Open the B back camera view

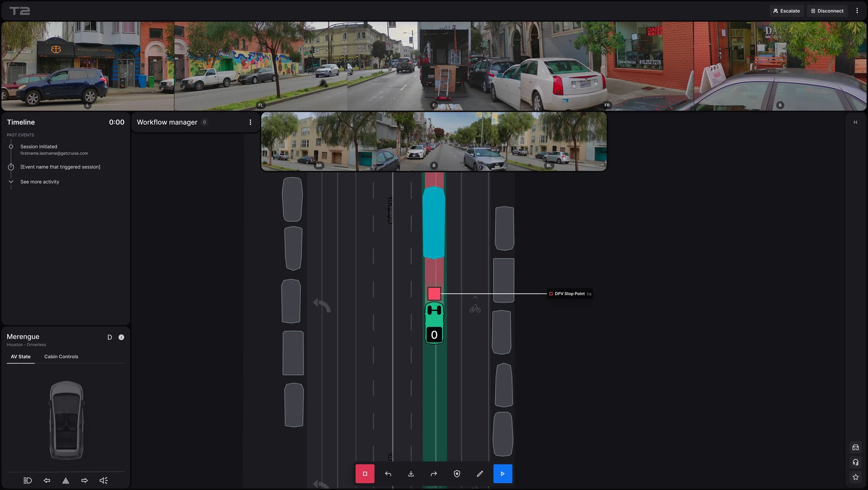434,141
